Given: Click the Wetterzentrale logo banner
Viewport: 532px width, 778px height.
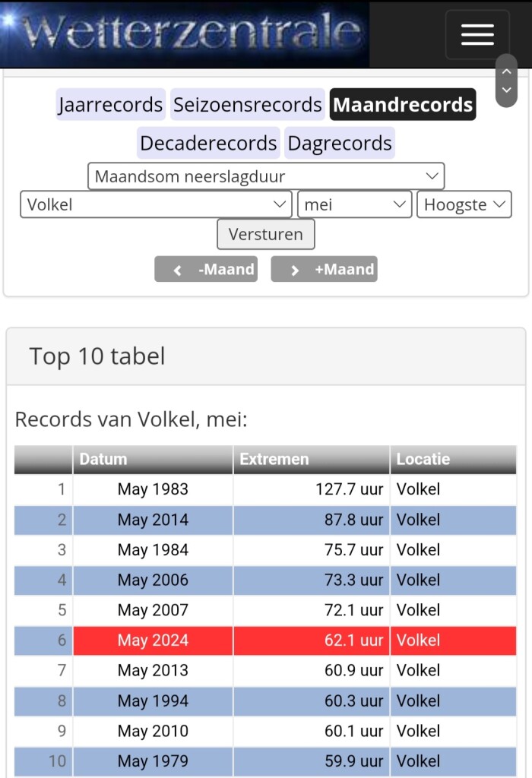Looking at the screenshot, I should [x=185, y=33].
